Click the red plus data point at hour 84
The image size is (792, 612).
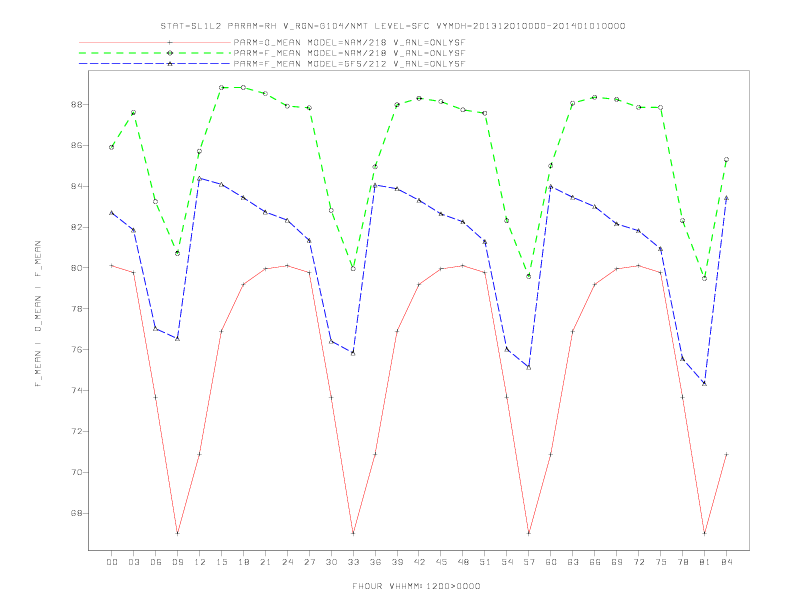point(726,454)
